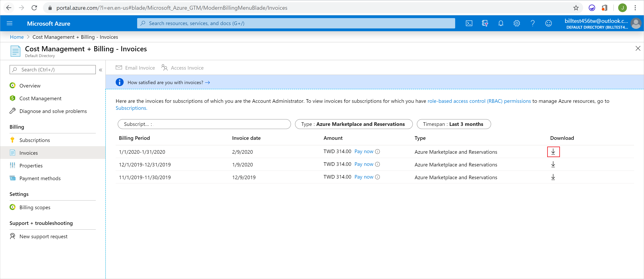Click the Cost Management sidebar icon
Screen dimensions: 644x279
point(13,98)
